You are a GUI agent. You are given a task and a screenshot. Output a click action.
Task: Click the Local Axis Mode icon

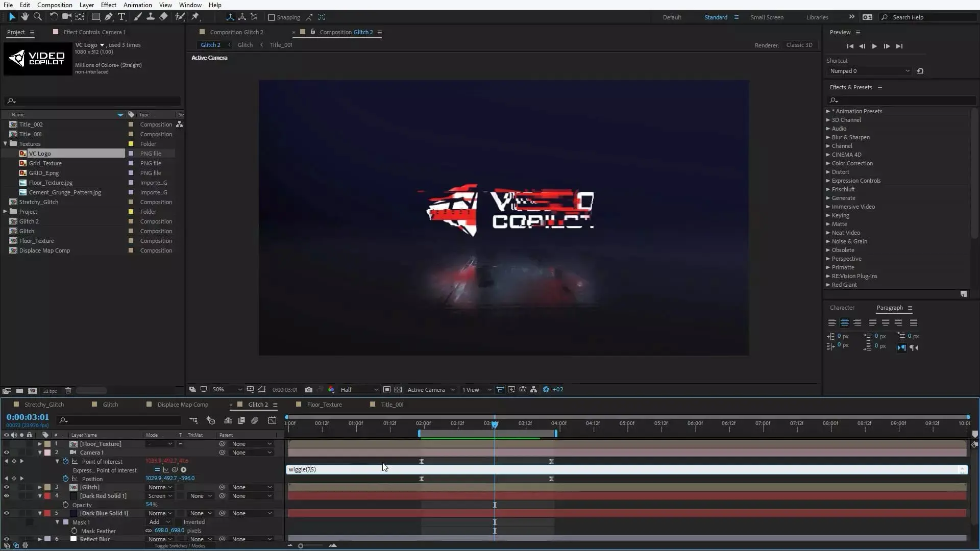click(230, 17)
